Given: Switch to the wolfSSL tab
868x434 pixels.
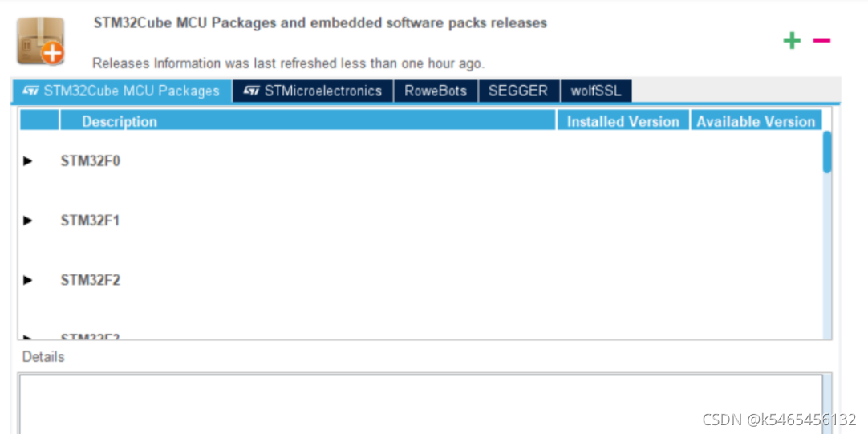Looking at the screenshot, I should [x=596, y=91].
